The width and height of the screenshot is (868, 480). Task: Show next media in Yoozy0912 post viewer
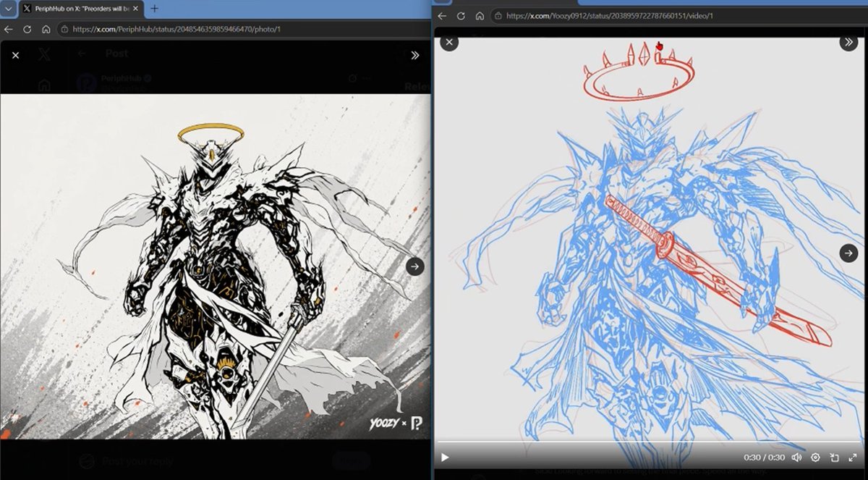848,253
